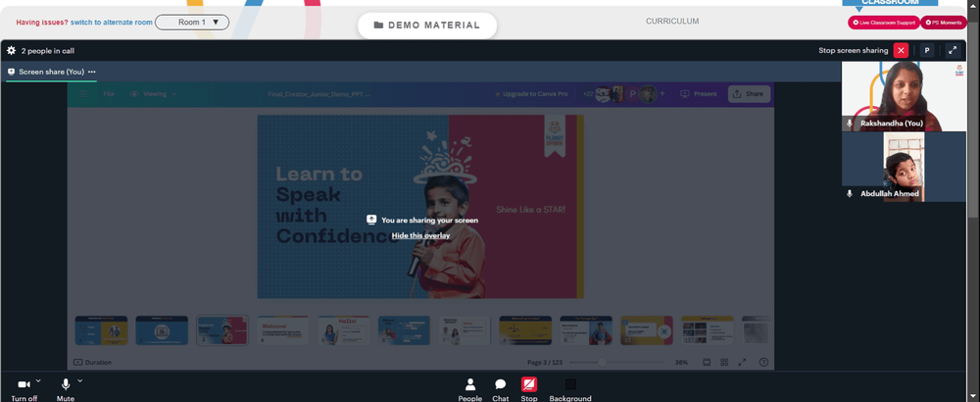Select slide thumbnail 8

525,330
